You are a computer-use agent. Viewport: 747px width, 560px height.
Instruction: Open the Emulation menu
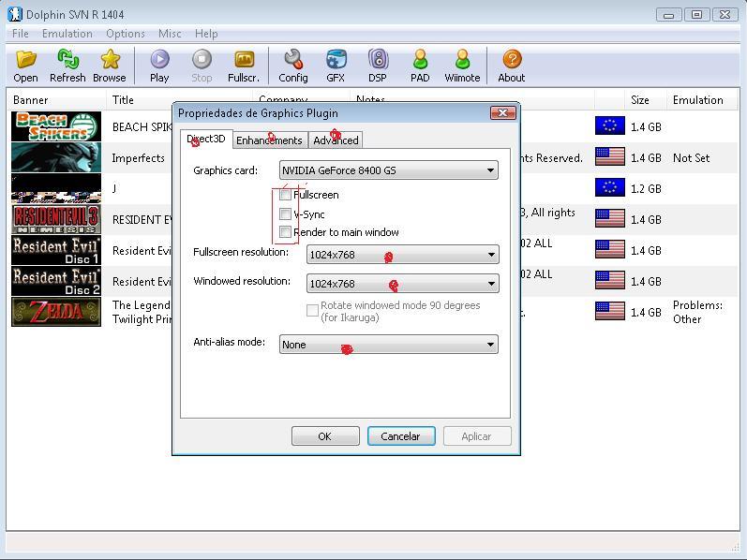67,34
